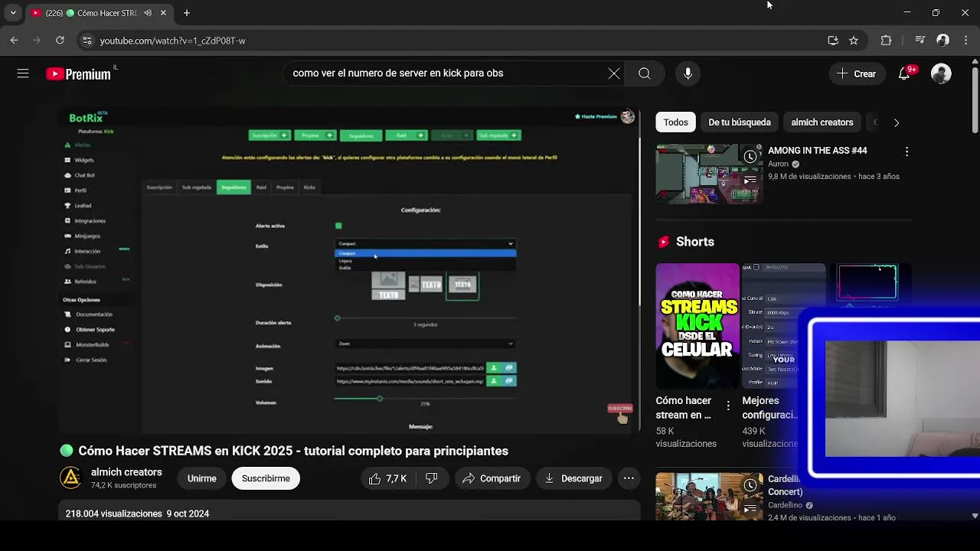The image size is (980, 551).
Task: Select the almich creators chip
Action: pos(822,122)
